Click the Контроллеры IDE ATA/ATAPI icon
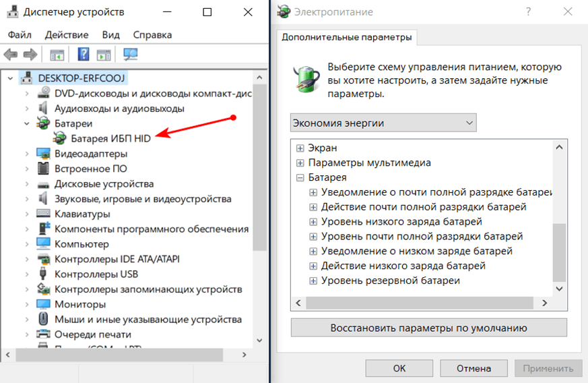 [44, 259]
